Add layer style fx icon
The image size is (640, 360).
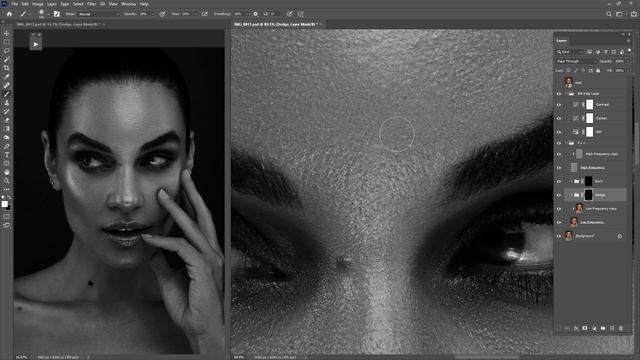(576, 328)
